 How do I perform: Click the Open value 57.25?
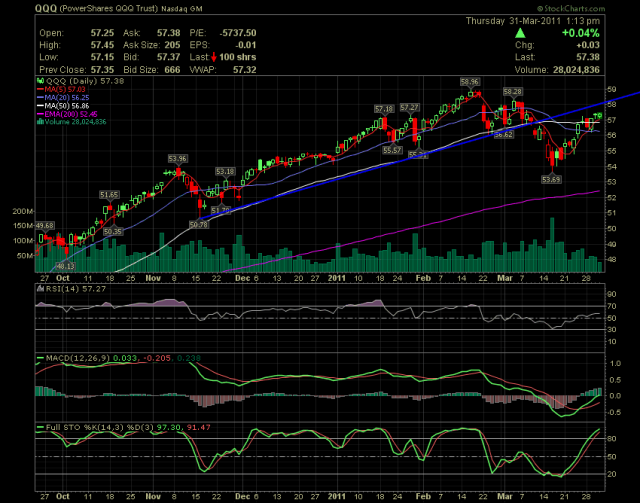[x=102, y=33]
